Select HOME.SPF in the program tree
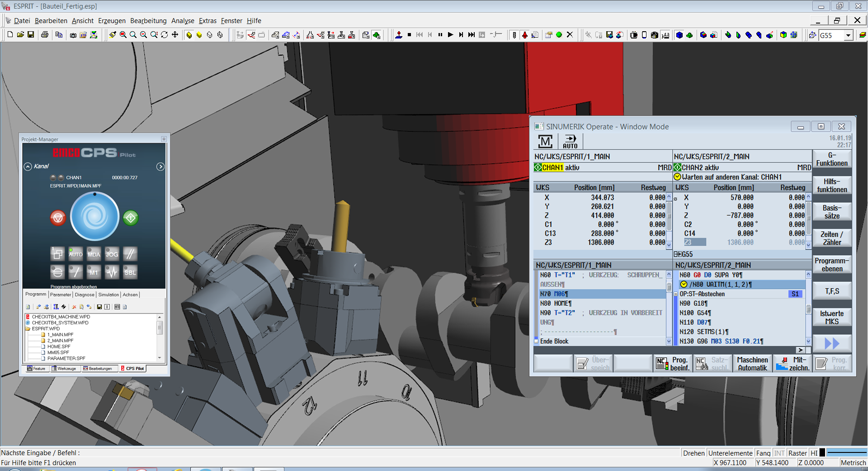The image size is (868, 471). (x=59, y=347)
